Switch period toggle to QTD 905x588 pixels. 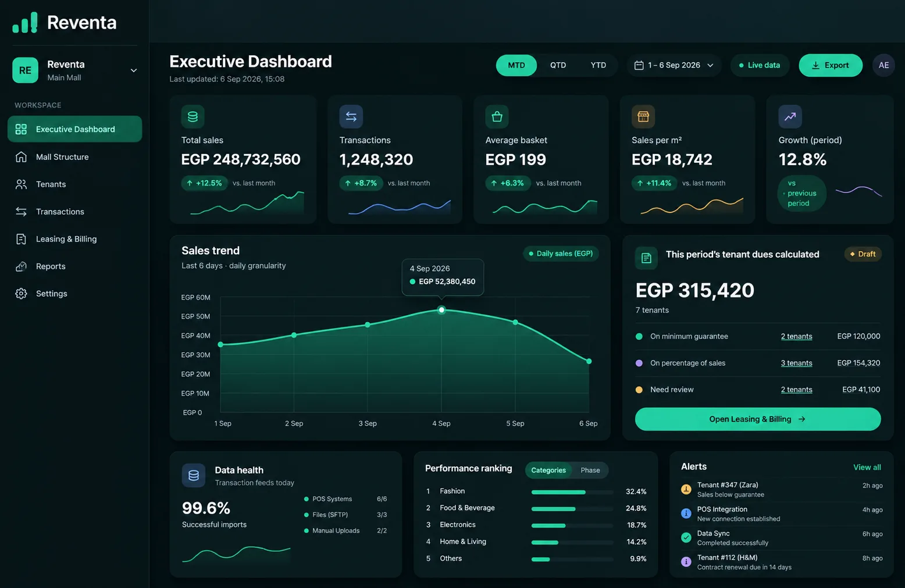click(x=558, y=65)
